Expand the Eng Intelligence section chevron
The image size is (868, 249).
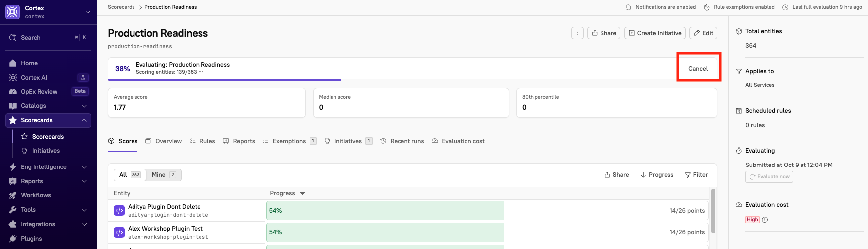84,167
